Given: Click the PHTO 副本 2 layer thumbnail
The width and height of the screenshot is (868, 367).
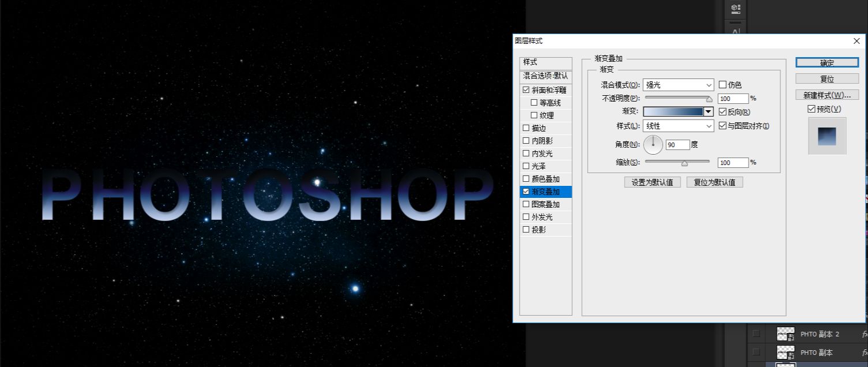Looking at the screenshot, I should click(x=786, y=334).
